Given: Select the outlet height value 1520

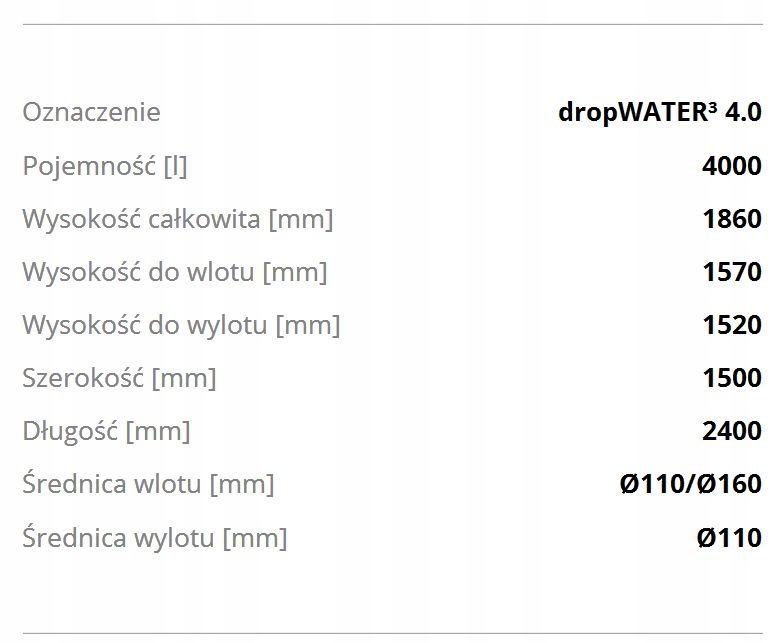Looking at the screenshot, I should click(731, 325).
